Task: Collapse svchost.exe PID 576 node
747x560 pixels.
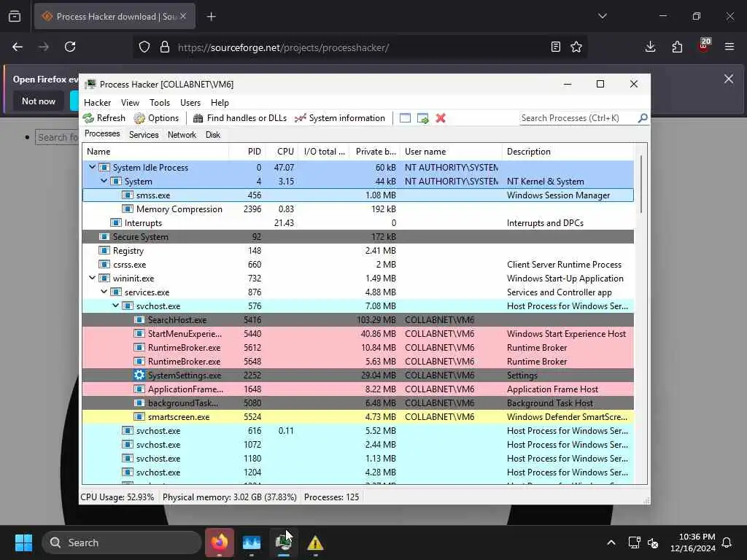Action: 116,306
